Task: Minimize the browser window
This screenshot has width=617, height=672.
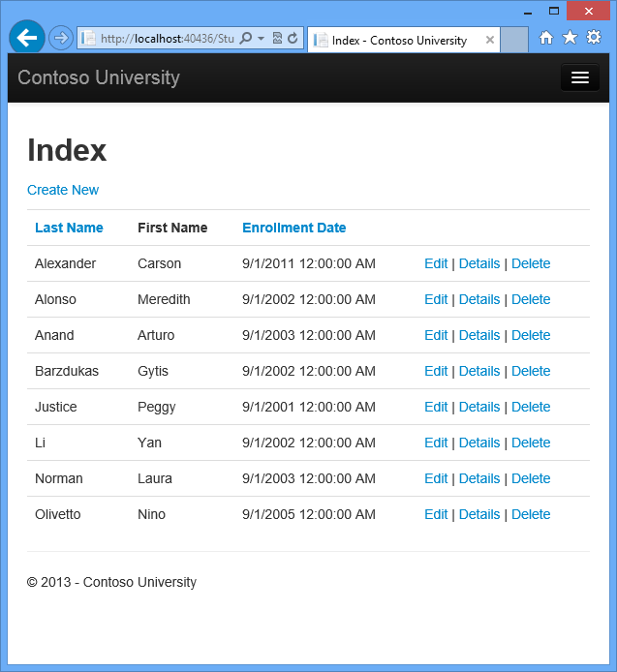Action: tap(528, 13)
